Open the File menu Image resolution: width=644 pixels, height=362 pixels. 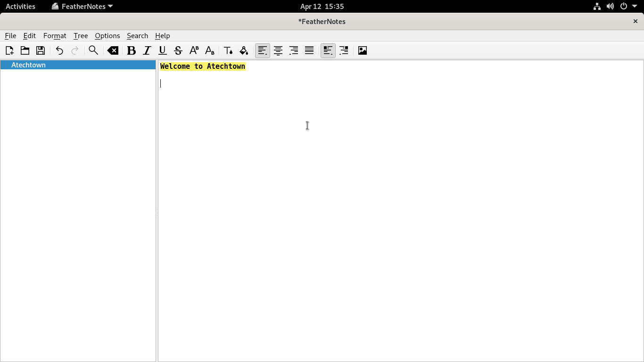tap(10, 36)
